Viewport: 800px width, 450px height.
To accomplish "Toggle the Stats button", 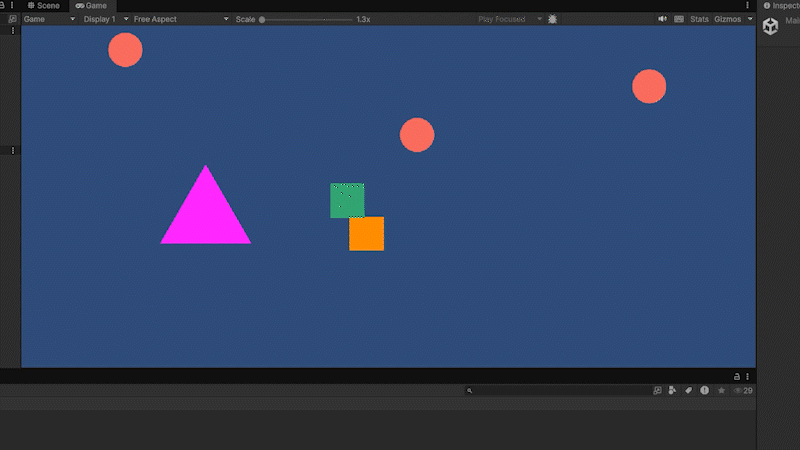I will pos(699,19).
